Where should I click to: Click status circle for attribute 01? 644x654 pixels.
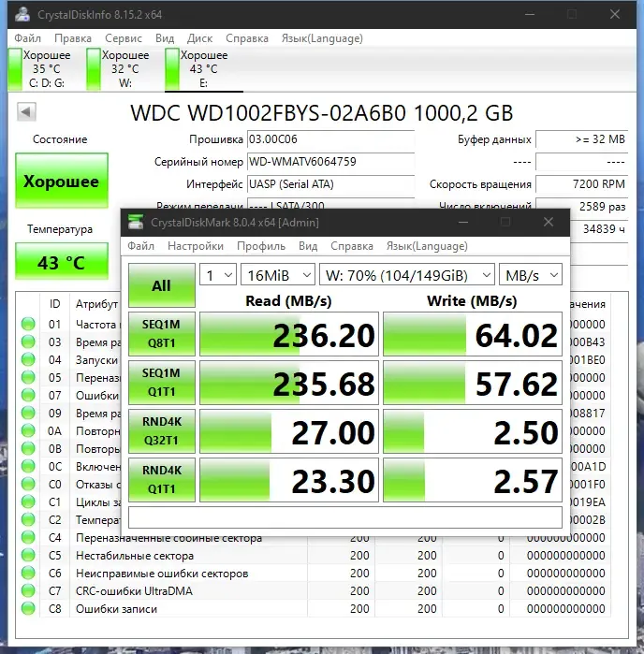coord(28,324)
